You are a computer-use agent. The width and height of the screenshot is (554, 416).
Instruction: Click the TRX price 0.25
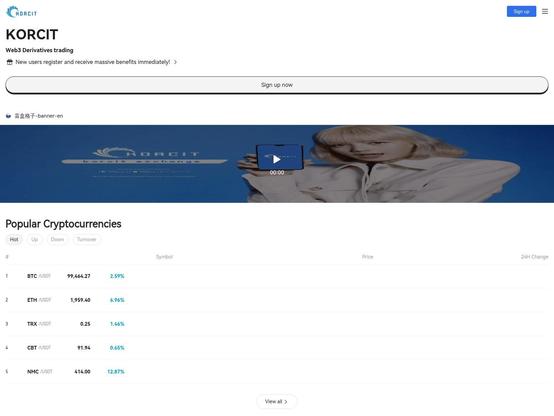coord(85,324)
